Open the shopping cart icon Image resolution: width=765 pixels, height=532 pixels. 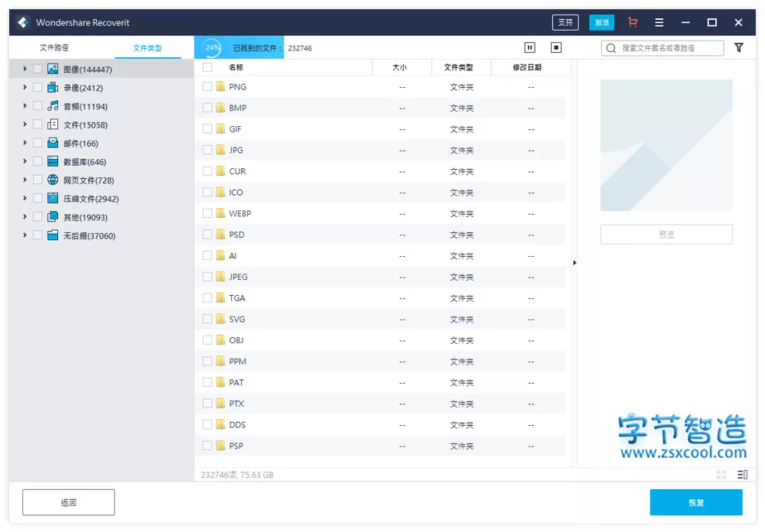click(633, 22)
